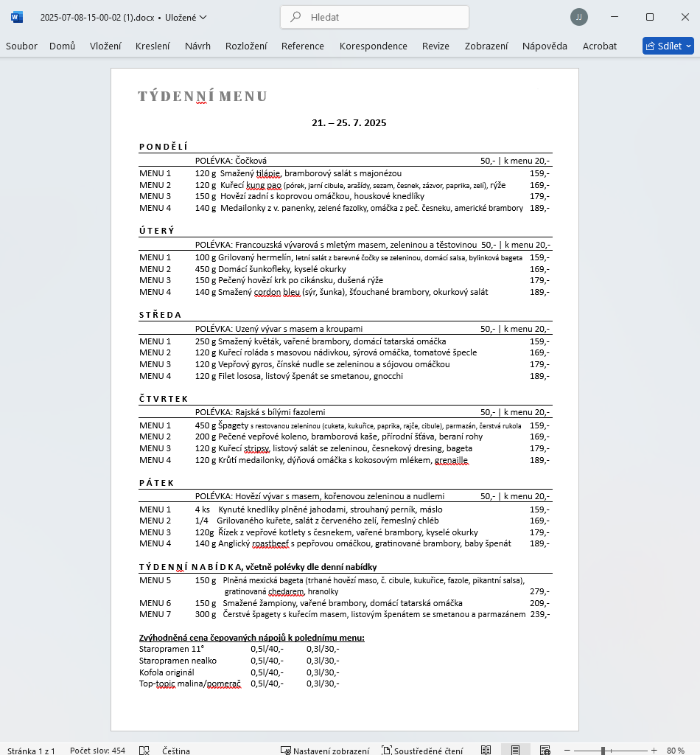Click the Word application logo icon
The image size is (700, 755).
(x=17, y=17)
